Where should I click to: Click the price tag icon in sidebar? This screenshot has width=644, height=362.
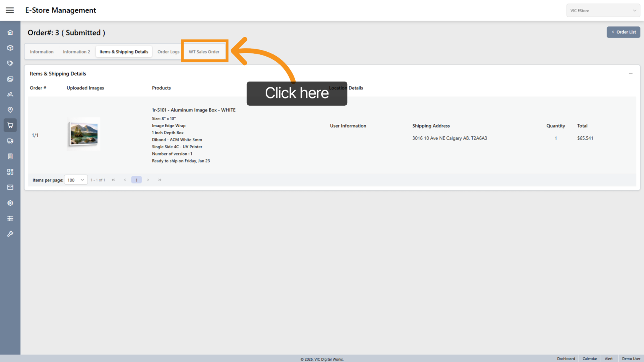[x=10, y=63]
